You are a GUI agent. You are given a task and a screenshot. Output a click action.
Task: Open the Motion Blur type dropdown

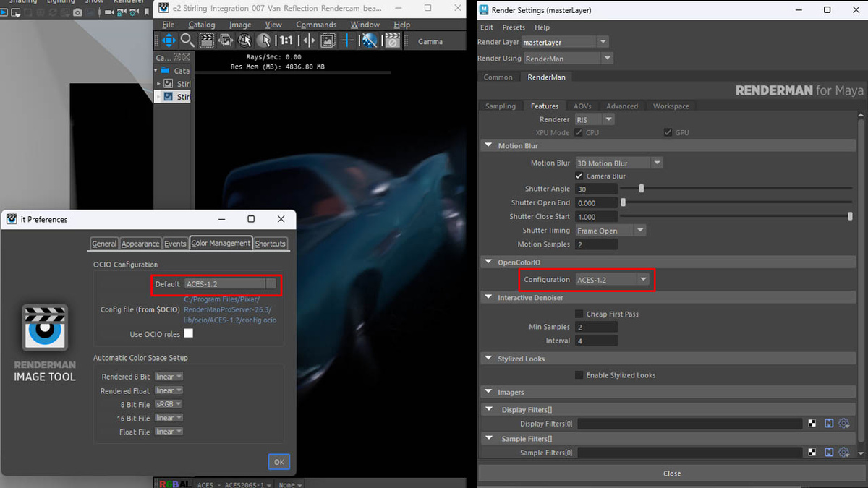[618, 163]
